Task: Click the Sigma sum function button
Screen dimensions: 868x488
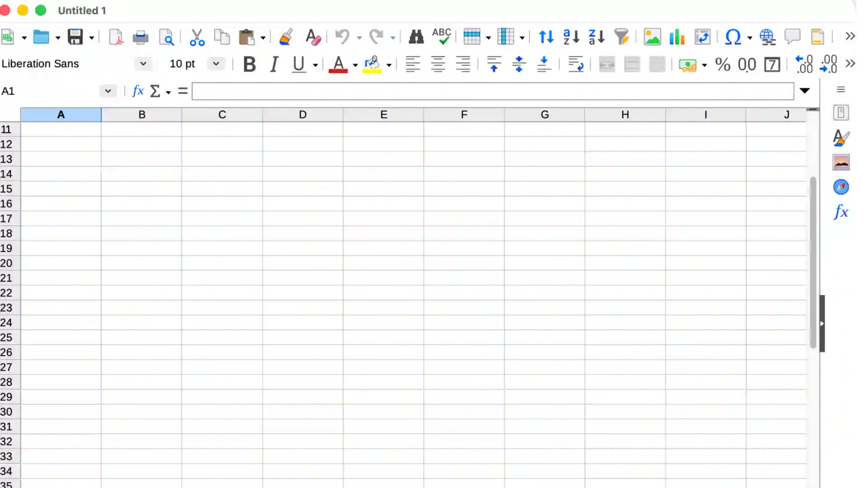Action: [x=155, y=91]
